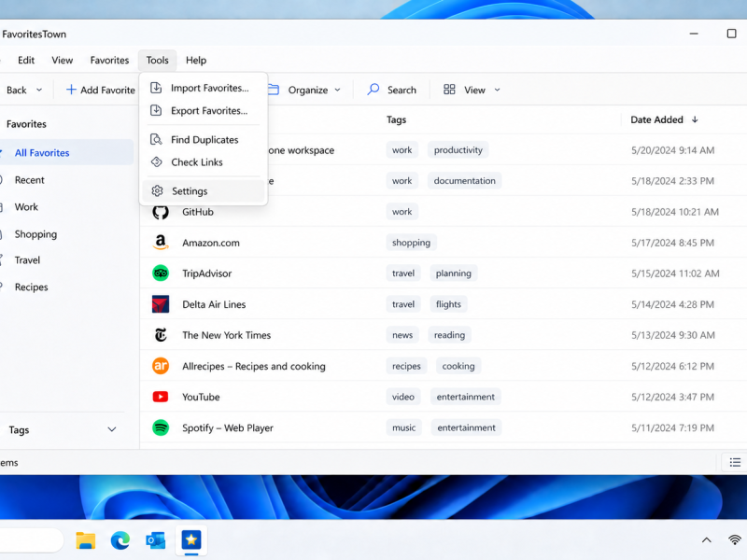Click the Amazon favicon
Screen dimensions: 747x560
pos(161,243)
